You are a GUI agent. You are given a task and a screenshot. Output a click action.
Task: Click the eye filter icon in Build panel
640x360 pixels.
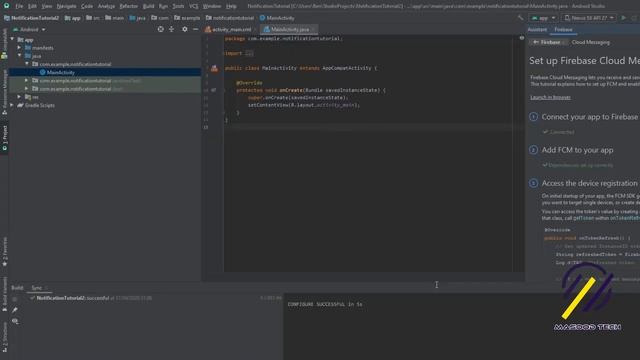click(15, 321)
